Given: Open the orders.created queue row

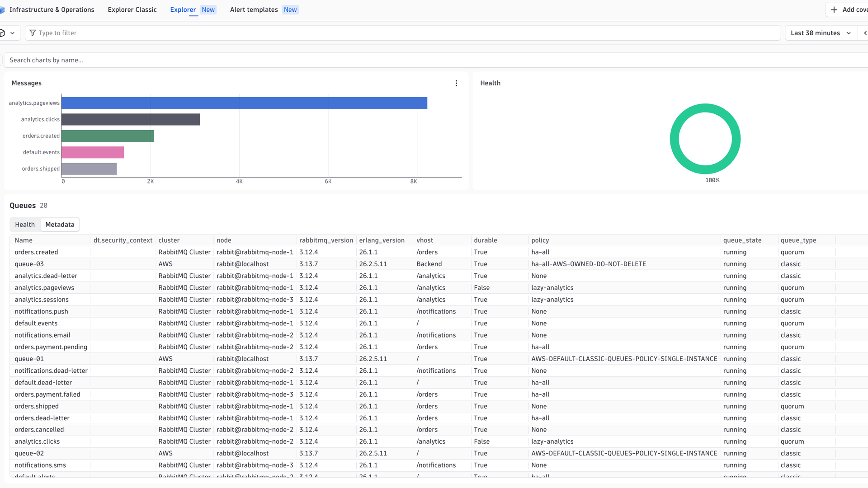Looking at the screenshot, I should 36,252.
